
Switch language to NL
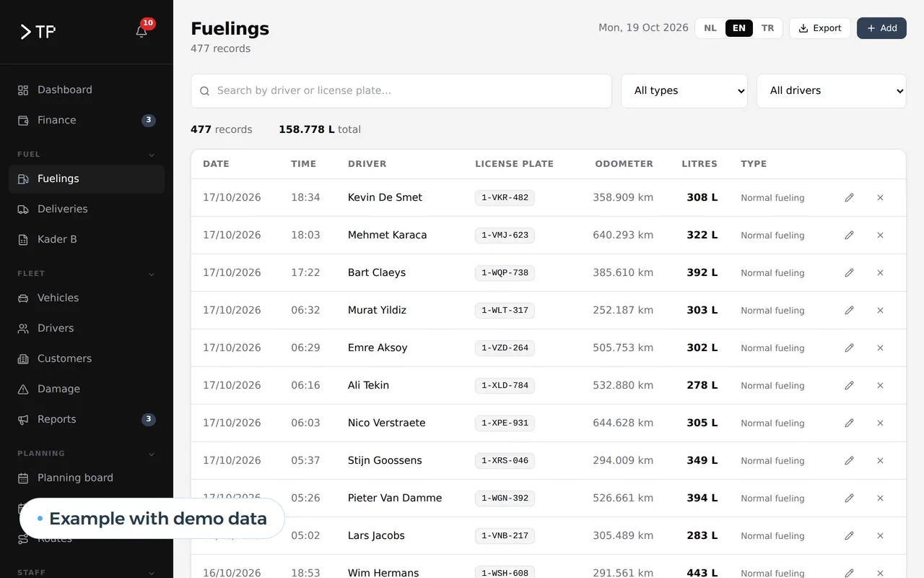point(710,28)
